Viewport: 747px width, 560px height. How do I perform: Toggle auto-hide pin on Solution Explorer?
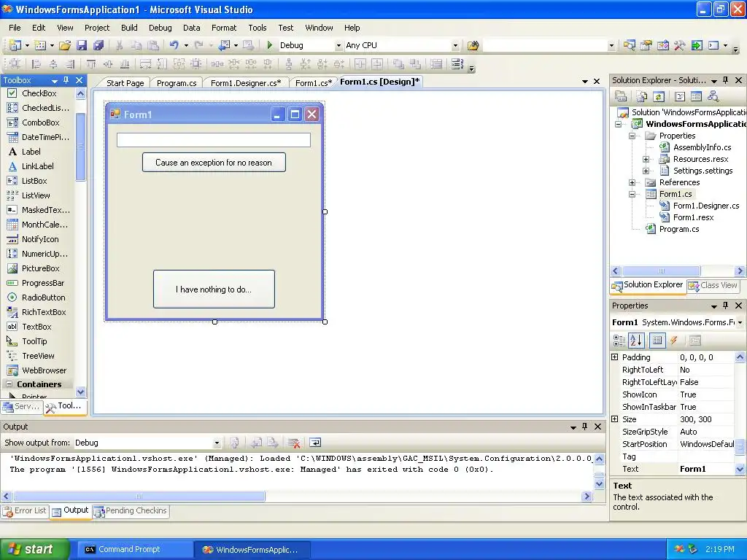coord(726,80)
